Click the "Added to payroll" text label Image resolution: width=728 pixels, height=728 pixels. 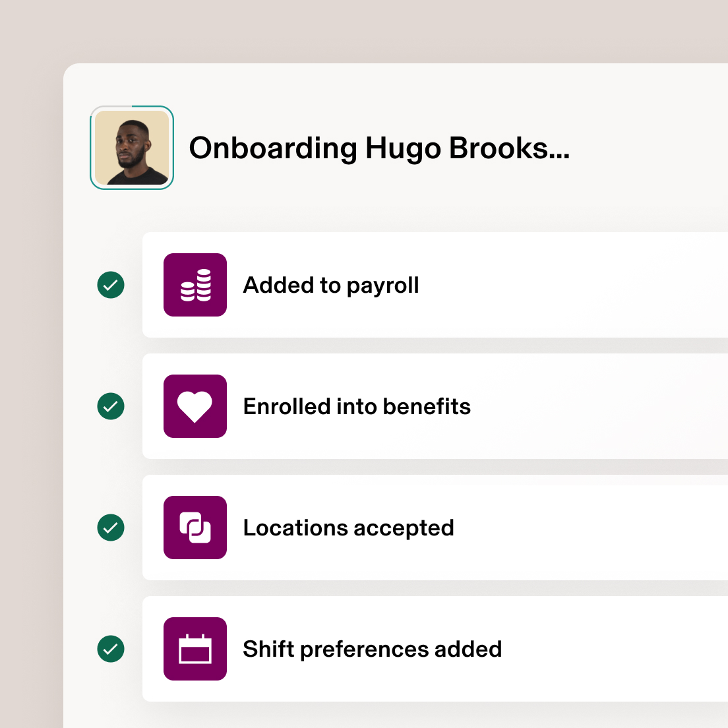(331, 285)
